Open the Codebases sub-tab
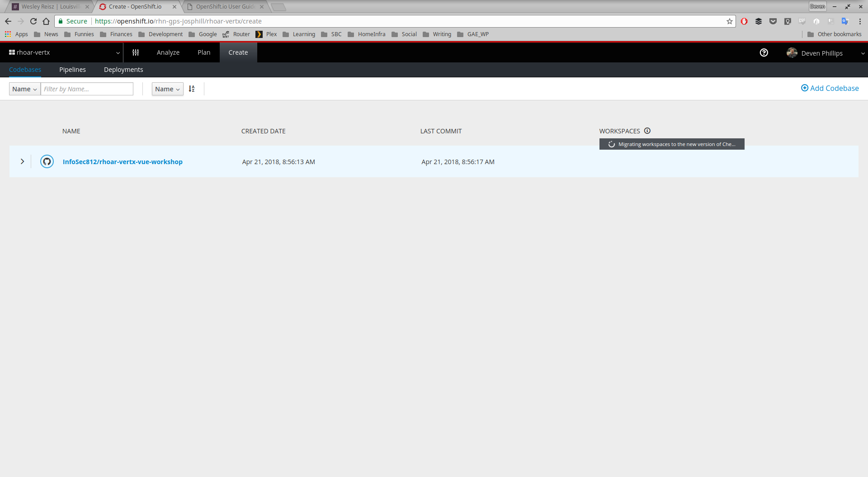The image size is (868, 477). click(25, 70)
